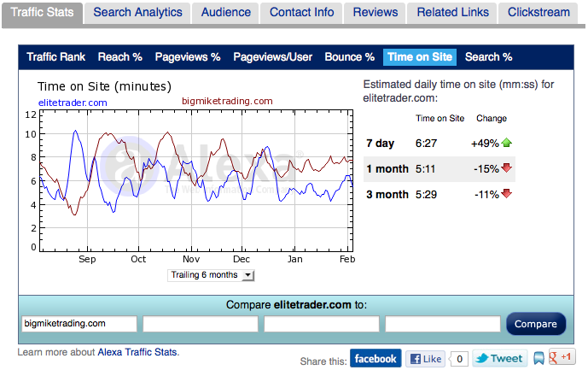Show the Pageviews/User chart
Screen dimensions: 588x376
click(x=272, y=57)
